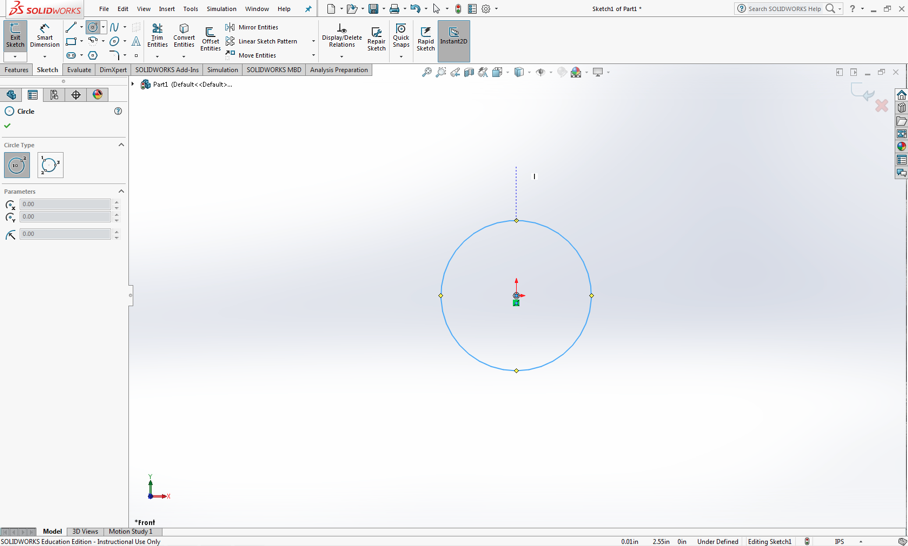Viewport: 908px width, 546px height.
Task: Click Search SOLIDWORKS Help field
Action: coord(785,9)
